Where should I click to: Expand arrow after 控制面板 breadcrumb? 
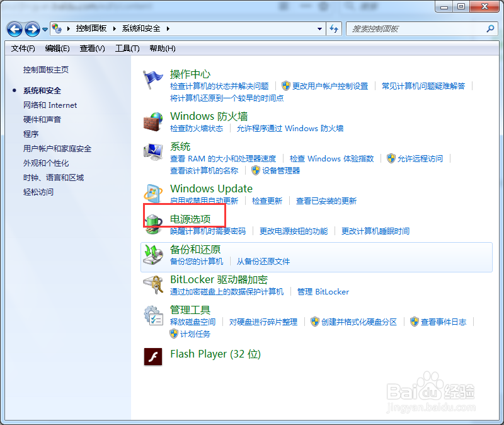click(115, 28)
